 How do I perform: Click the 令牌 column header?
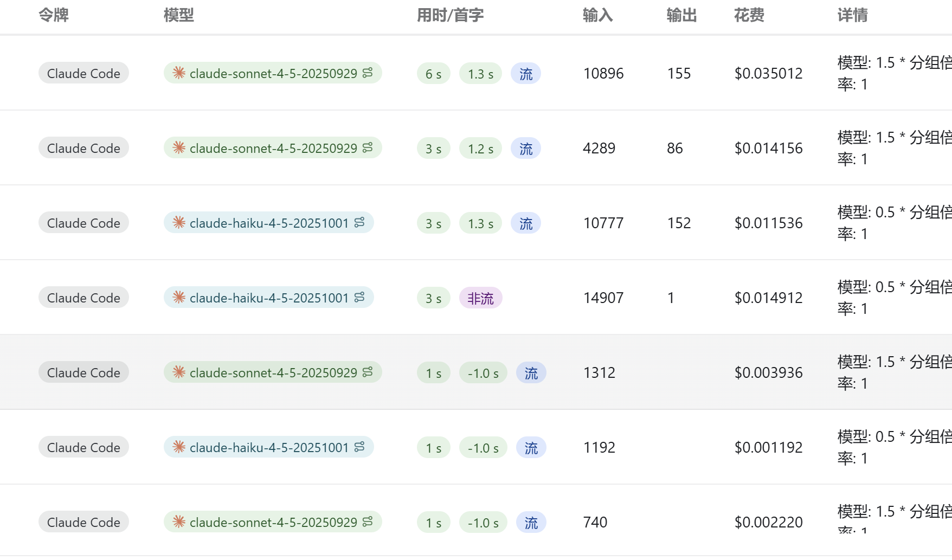point(54,15)
